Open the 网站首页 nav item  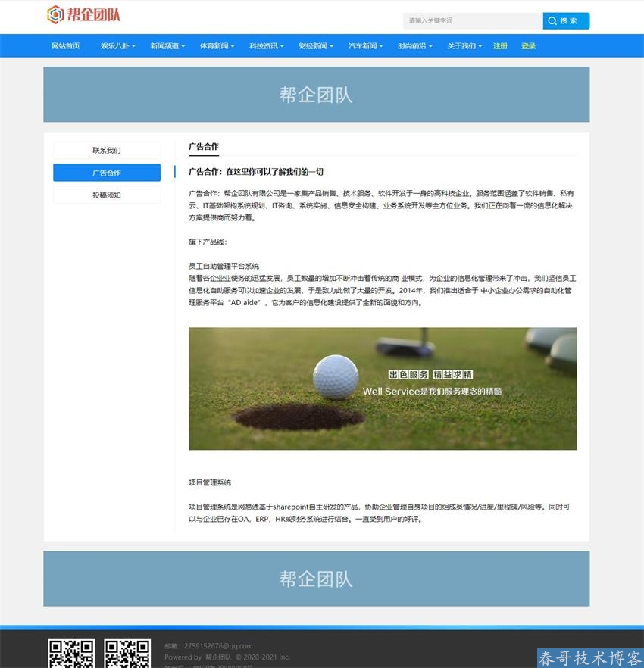click(x=66, y=46)
